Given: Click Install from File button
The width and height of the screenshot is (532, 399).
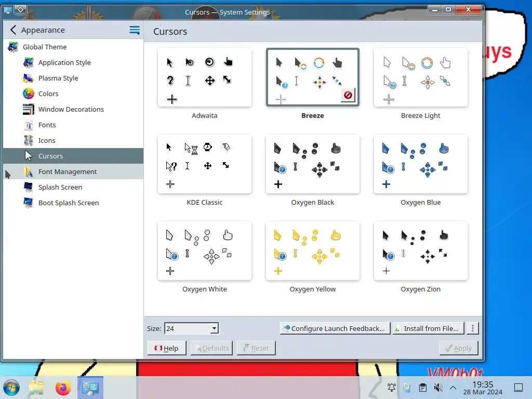Looking at the screenshot, I should 428,328.
